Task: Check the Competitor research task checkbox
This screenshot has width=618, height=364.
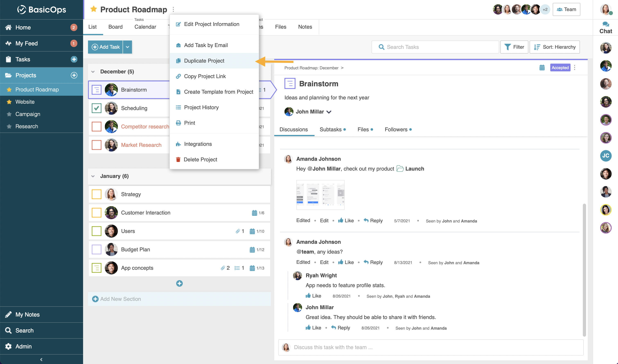Action: (x=96, y=126)
